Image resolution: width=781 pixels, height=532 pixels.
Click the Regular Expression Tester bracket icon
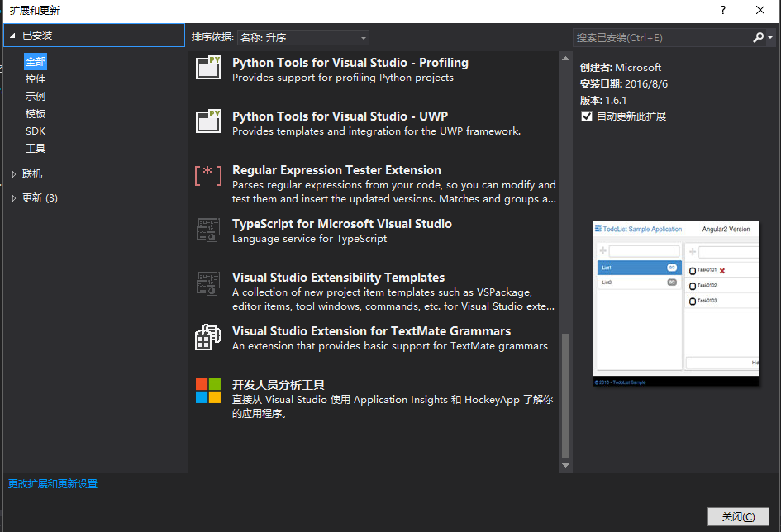pyautogui.click(x=208, y=175)
